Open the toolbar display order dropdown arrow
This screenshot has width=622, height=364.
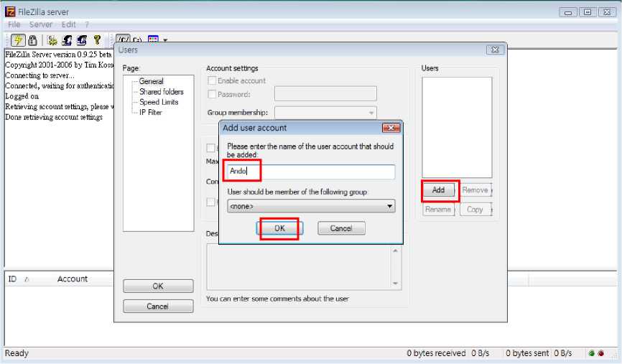(x=165, y=41)
